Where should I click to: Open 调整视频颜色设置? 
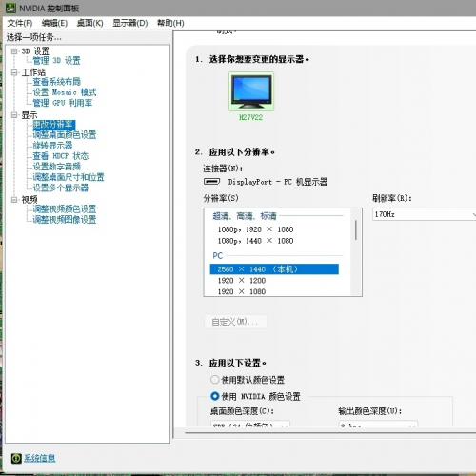point(65,209)
